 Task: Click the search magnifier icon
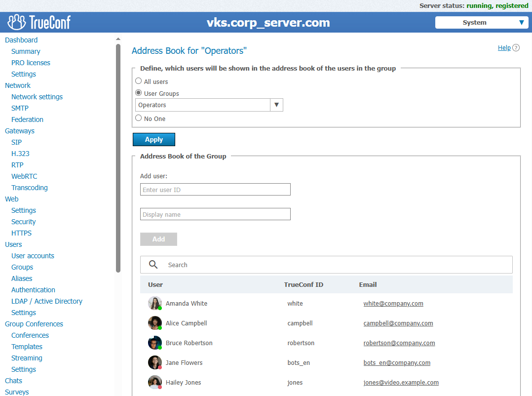pyautogui.click(x=153, y=265)
